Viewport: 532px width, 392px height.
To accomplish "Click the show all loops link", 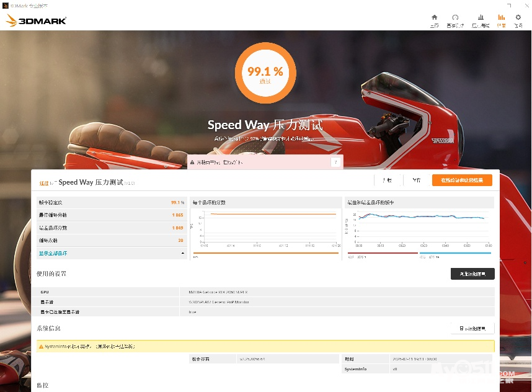I will pos(53,253).
